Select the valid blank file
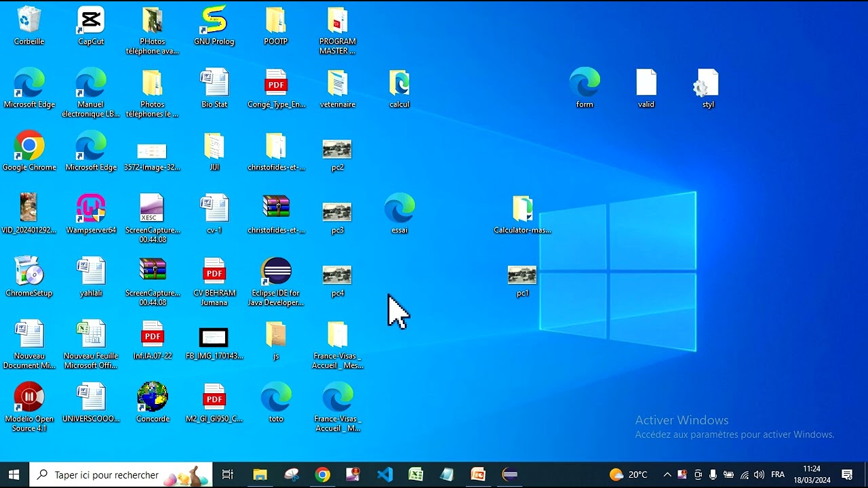868x488 pixels. [x=646, y=89]
